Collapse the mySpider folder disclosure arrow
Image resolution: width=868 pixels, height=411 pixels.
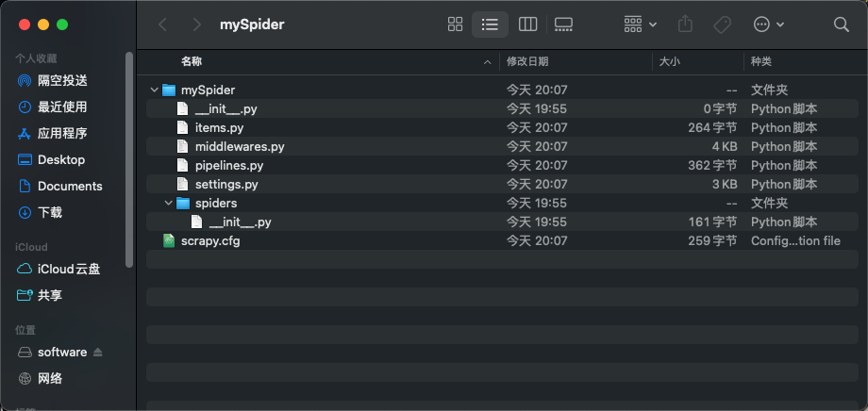click(x=155, y=90)
